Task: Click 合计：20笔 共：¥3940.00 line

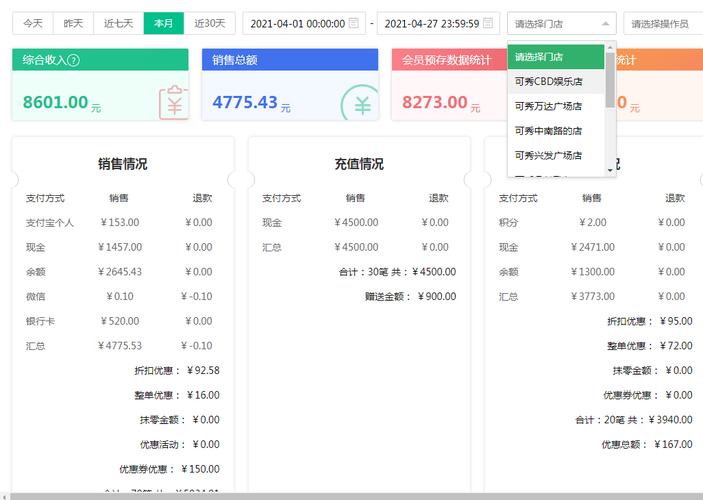Action: pyautogui.click(x=634, y=420)
